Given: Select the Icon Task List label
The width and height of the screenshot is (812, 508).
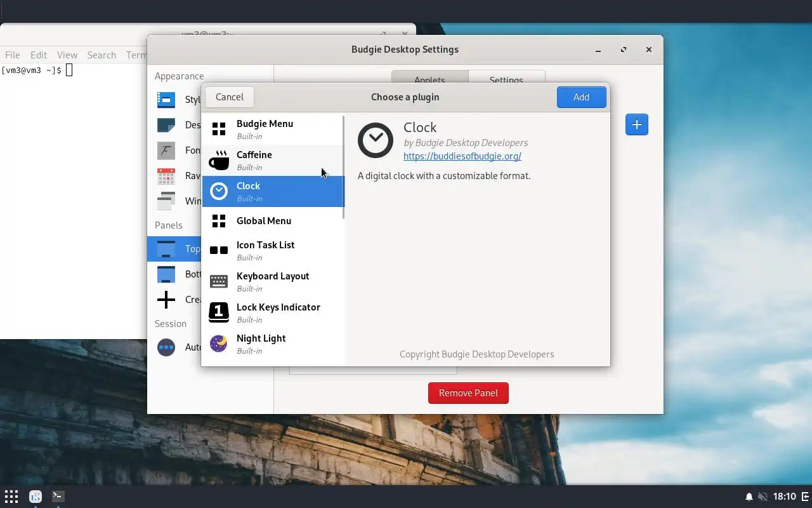Looking at the screenshot, I should (x=265, y=245).
